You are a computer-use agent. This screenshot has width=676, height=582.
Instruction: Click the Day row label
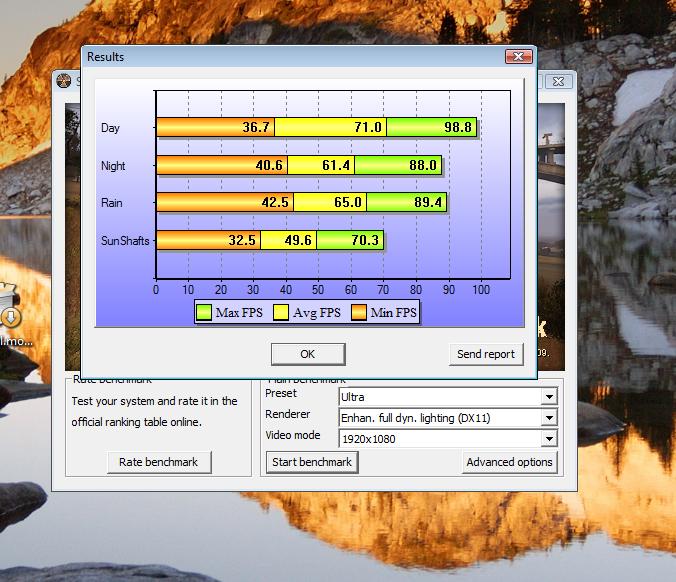(110, 128)
